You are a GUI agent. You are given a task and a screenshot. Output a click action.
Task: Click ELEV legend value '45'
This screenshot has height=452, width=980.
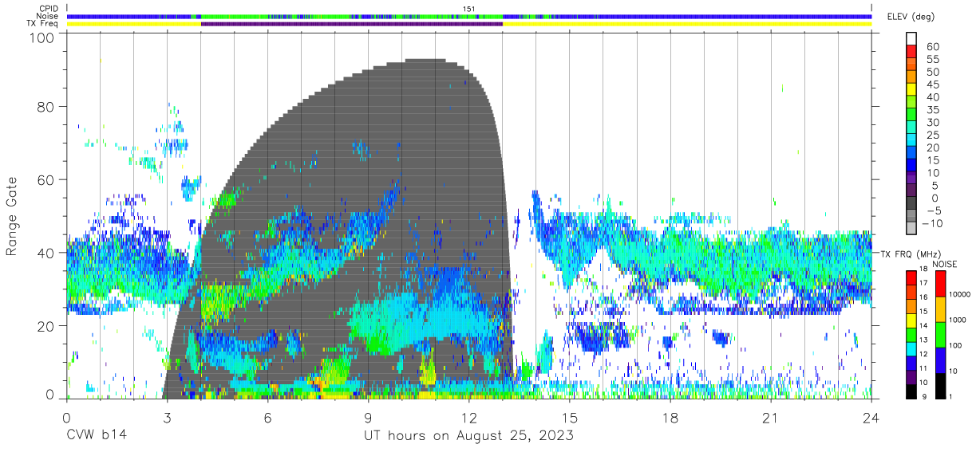coord(933,85)
